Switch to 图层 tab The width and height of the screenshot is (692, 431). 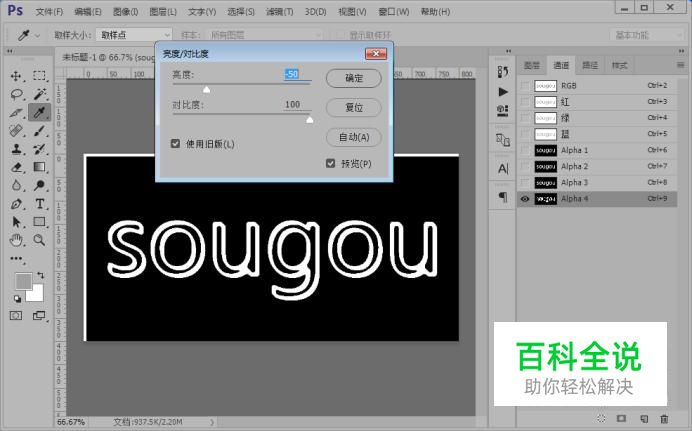tap(531, 66)
